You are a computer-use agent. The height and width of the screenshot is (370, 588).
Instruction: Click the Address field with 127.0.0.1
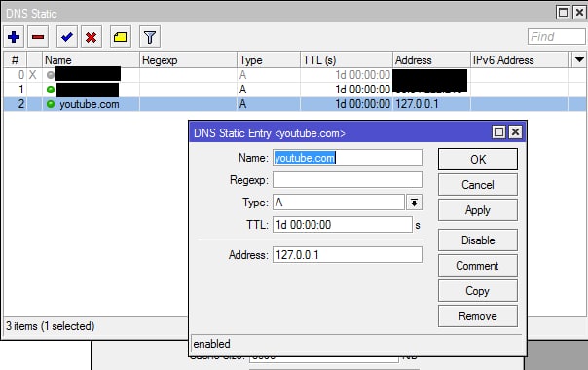coord(348,255)
